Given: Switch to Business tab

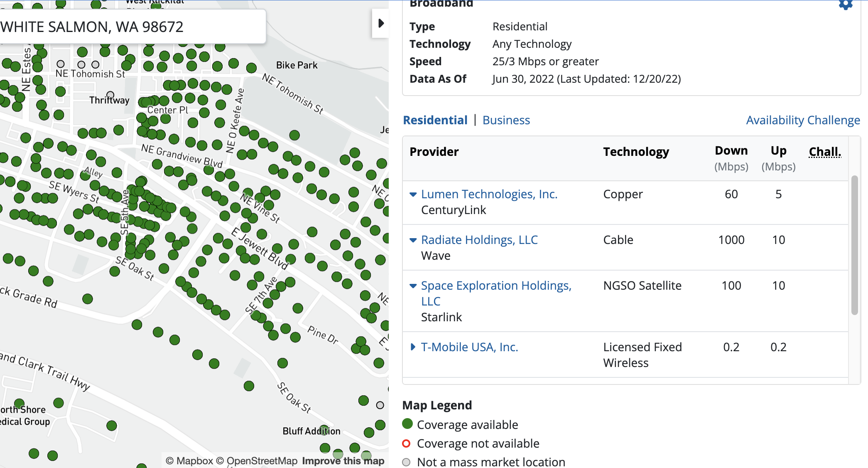Looking at the screenshot, I should 506,120.
